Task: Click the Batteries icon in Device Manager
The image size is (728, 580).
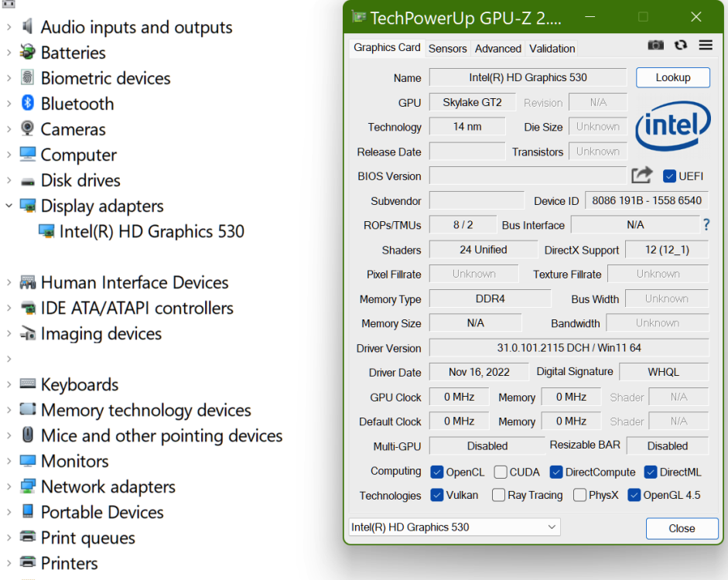Action: pos(28,52)
